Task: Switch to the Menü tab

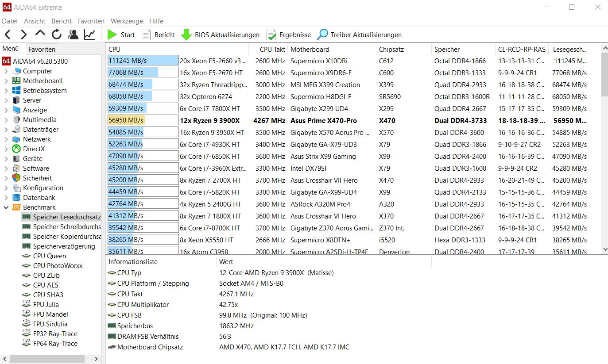Action: click(11, 49)
